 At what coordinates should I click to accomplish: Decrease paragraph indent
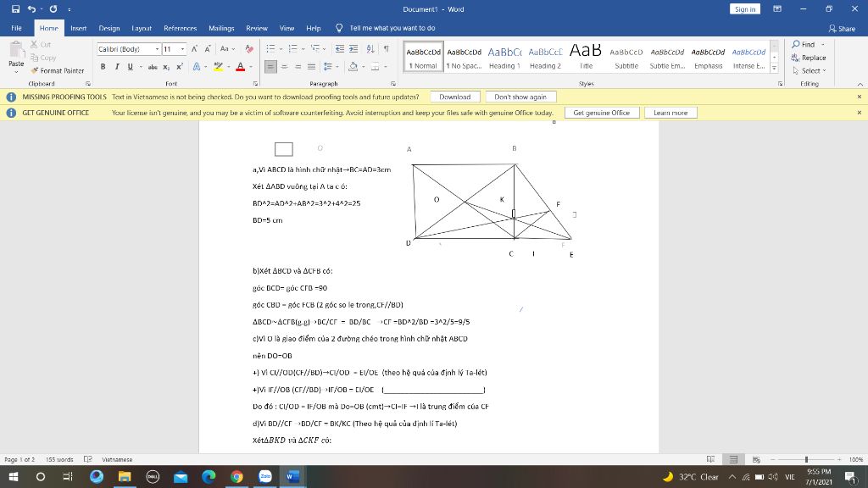pos(340,48)
